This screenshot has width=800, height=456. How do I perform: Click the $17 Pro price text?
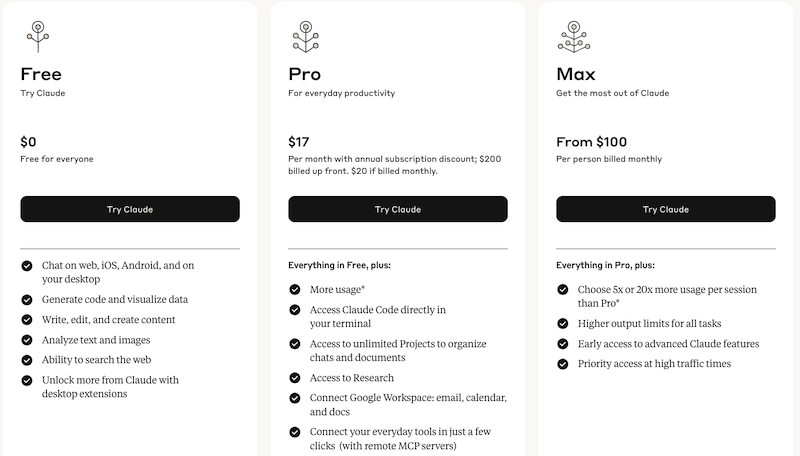click(299, 142)
